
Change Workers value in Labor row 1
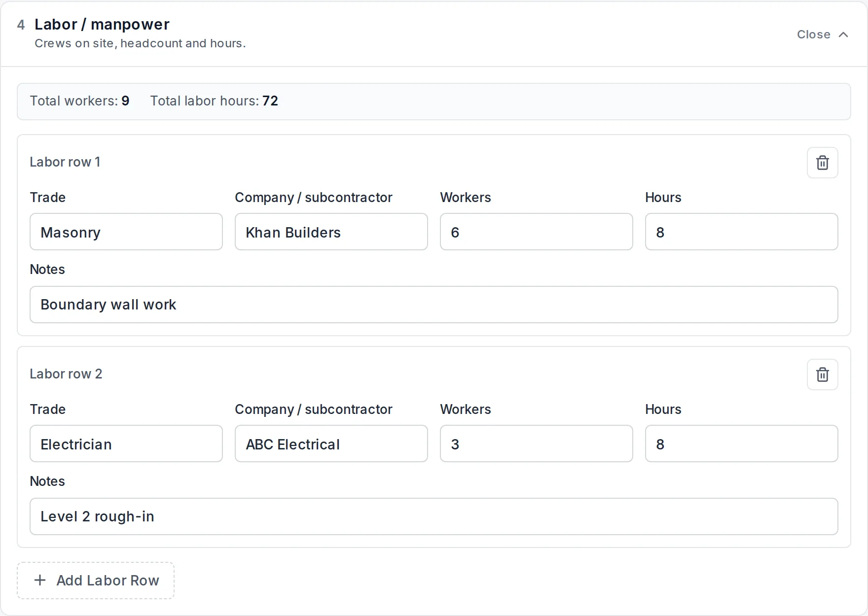coord(537,232)
